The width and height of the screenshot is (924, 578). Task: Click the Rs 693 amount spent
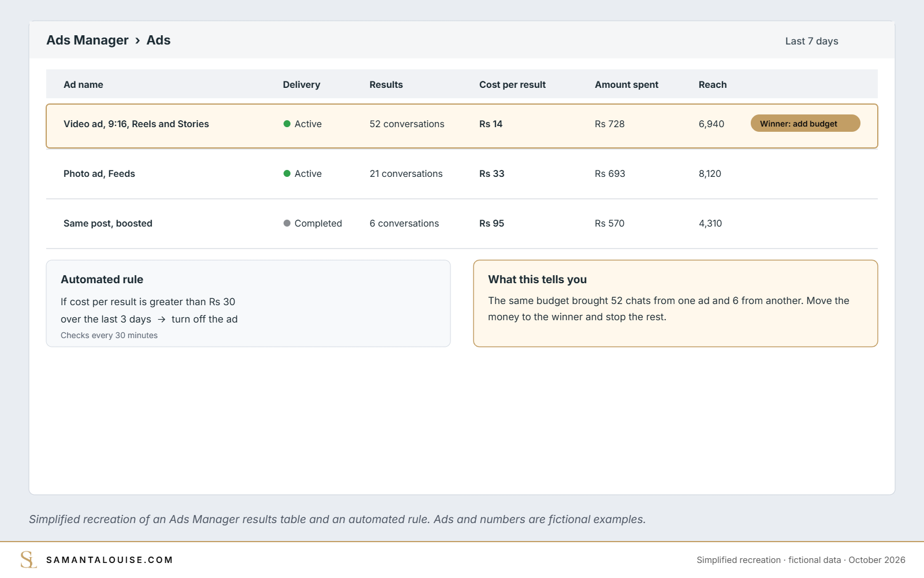point(610,174)
